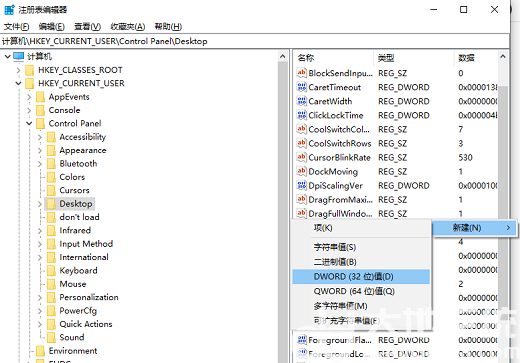Viewport: 520px width, 363px height.
Task: Select the Infrared tree item
Action: click(75, 231)
